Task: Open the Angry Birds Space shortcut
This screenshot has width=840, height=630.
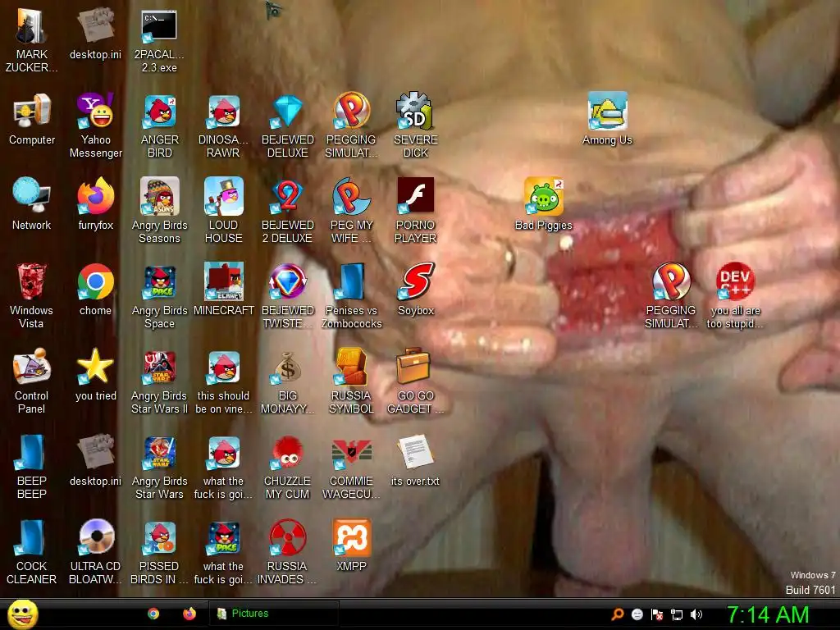Action: click(160, 296)
